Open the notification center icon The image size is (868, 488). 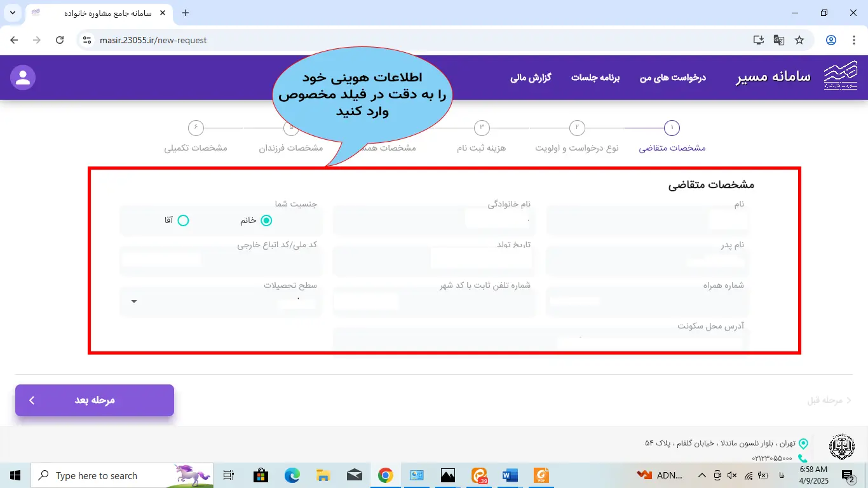tap(848, 475)
